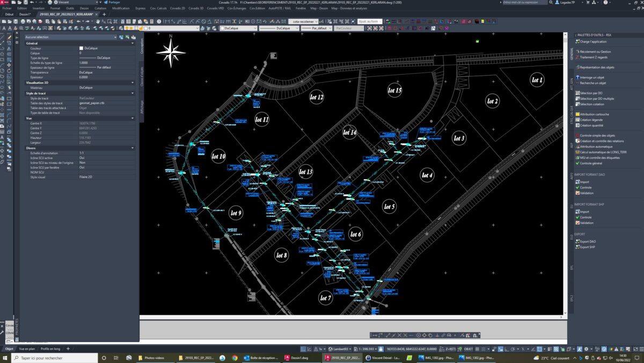Select the Interroge un objet tool
This screenshot has height=363, width=644.
tap(592, 77)
